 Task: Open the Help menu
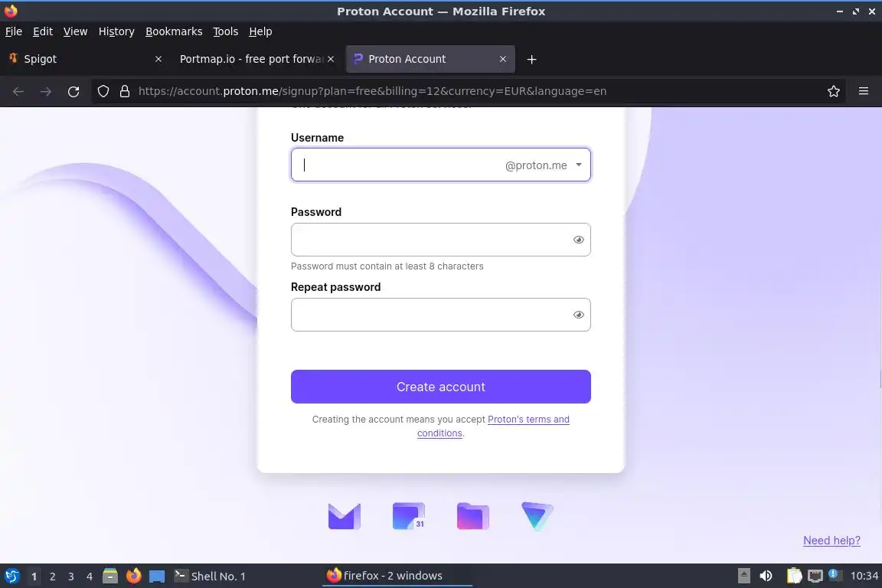point(260,31)
